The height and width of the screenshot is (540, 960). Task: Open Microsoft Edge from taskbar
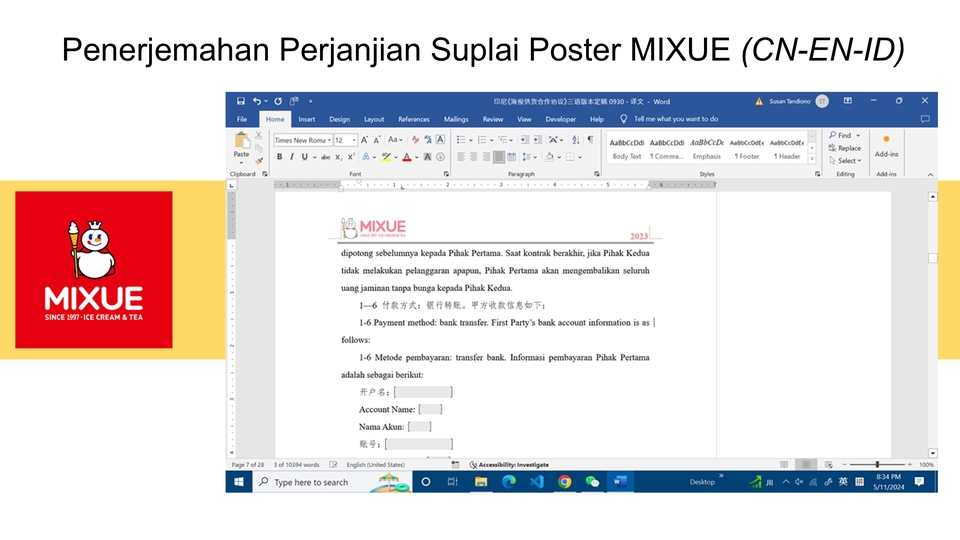[x=509, y=482]
